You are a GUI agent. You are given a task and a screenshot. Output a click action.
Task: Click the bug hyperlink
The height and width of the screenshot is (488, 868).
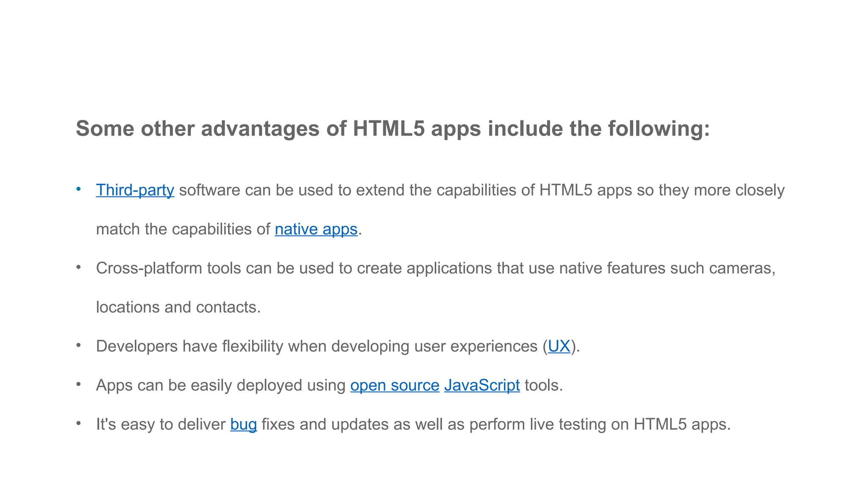click(243, 424)
